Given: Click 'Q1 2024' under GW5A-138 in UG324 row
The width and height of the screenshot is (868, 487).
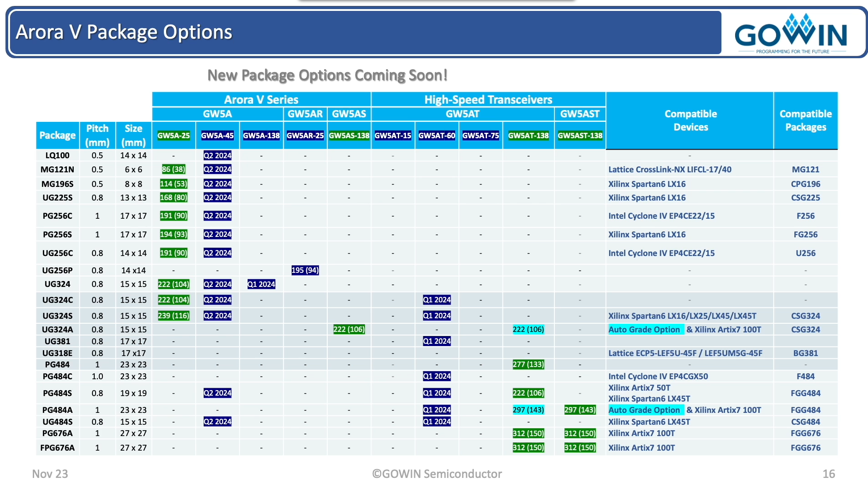Looking at the screenshot, I should pos(261,285).
